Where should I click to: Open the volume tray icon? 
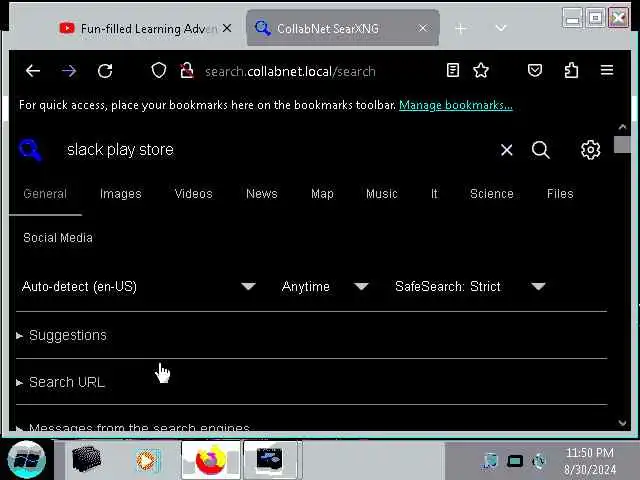tap(539, 461)
